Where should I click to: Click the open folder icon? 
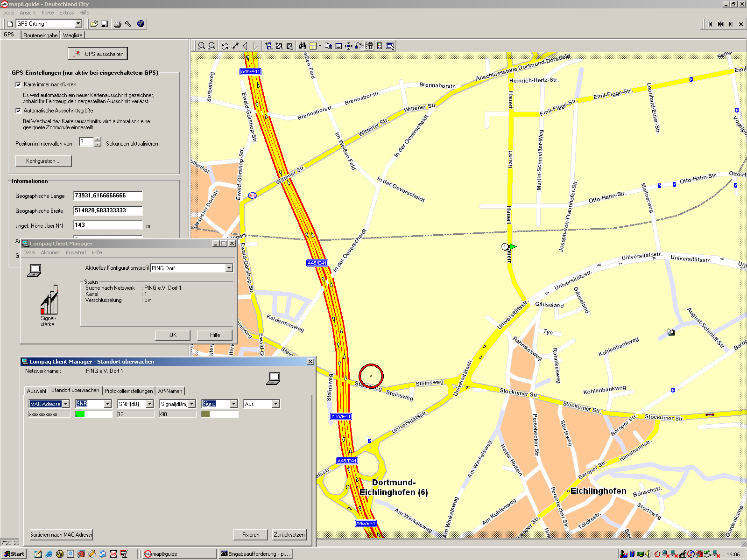94,24
